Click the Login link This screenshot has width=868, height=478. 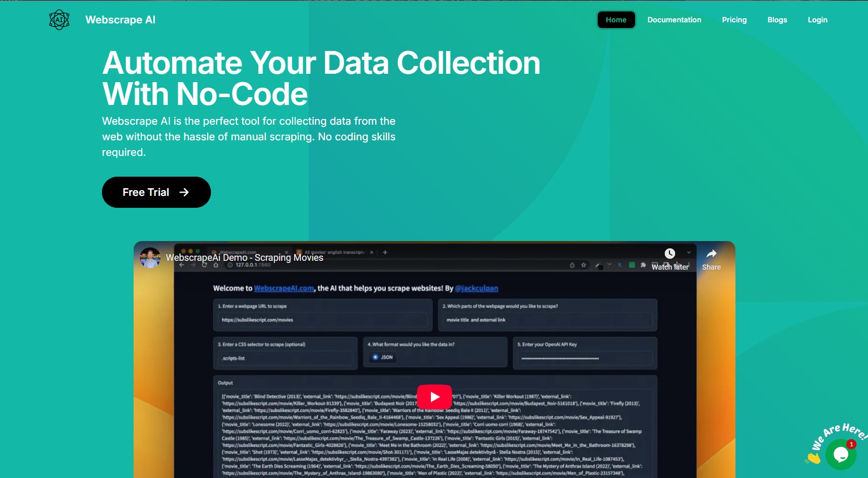pyautogui.click(x=817, y=20)
